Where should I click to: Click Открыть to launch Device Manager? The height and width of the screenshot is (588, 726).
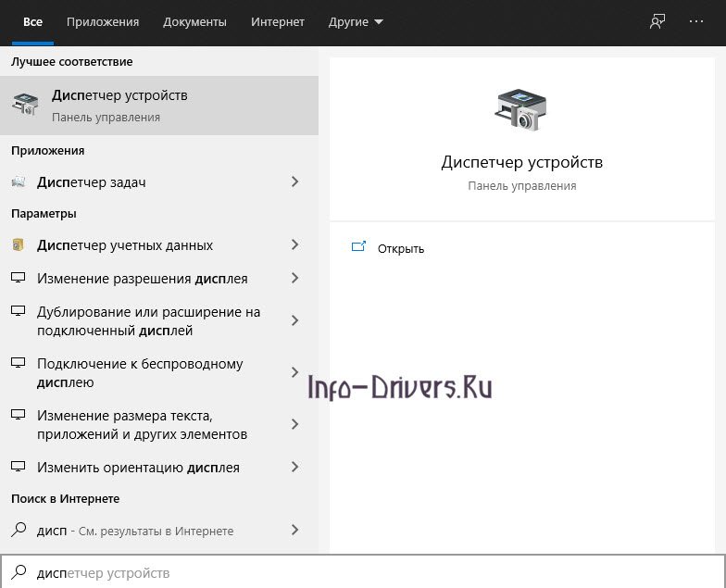pos(401,248)
